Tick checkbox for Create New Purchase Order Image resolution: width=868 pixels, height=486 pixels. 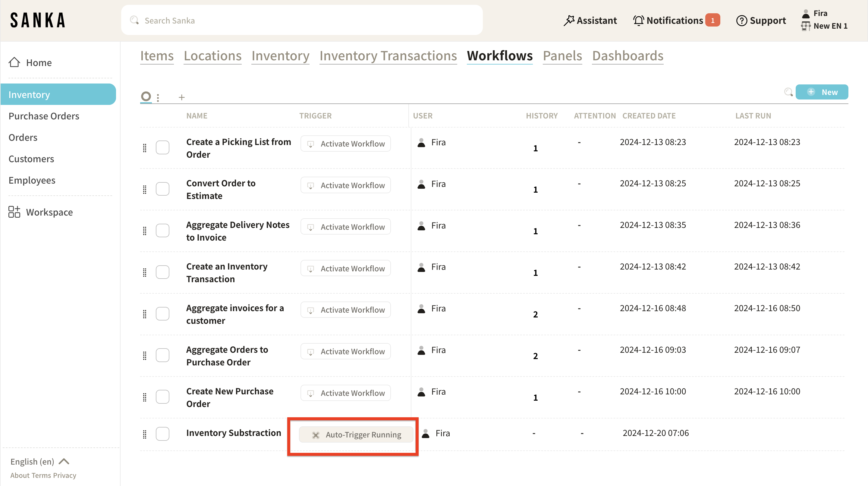click(162, 397)
